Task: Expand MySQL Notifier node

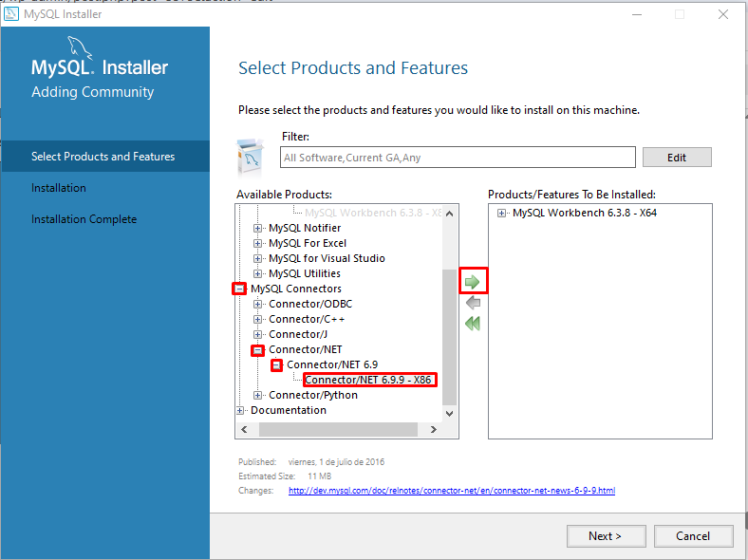Action: click(257, 228)
